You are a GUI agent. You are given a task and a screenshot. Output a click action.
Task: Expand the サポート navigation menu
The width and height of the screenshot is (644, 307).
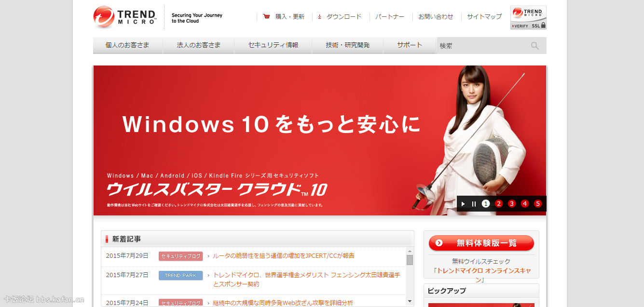[410, 45]
